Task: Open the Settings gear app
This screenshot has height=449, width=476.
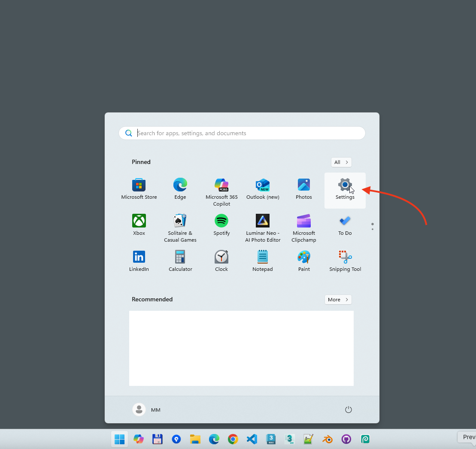Action: 345,190
